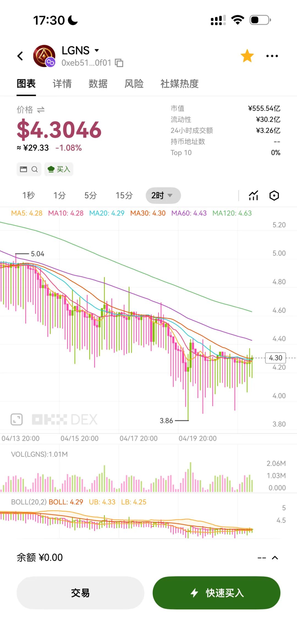Click the window and search icon chip
Screen dimensions: 297x644
point(29,169)
